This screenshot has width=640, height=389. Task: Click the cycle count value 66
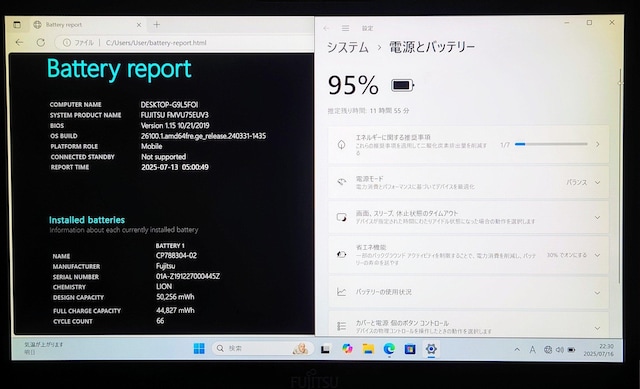pyautogui.click(x=160, y=321)
